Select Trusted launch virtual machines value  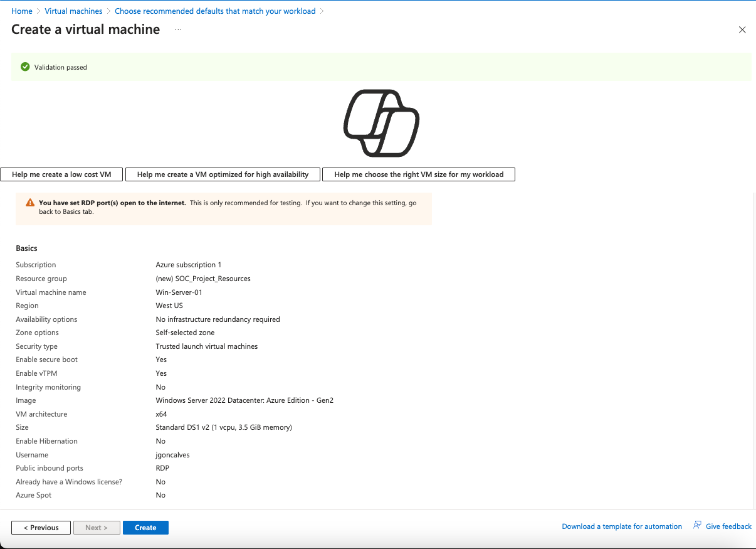click(x=207, y=346)
